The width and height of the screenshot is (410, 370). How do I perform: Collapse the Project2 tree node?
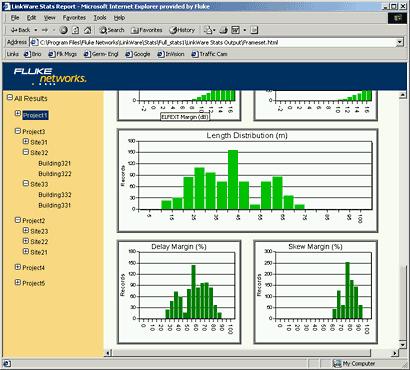(18, 220)
